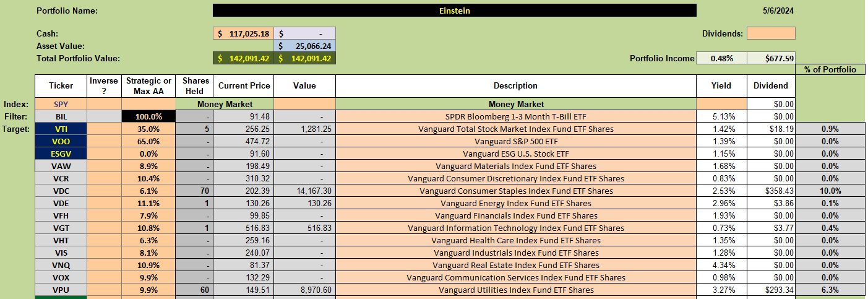The width and height of the screenshot is (868, 299).
Task: Click the cash amount 117,025.18 cell
Action: pyautogui.click(x=243, y=33)
